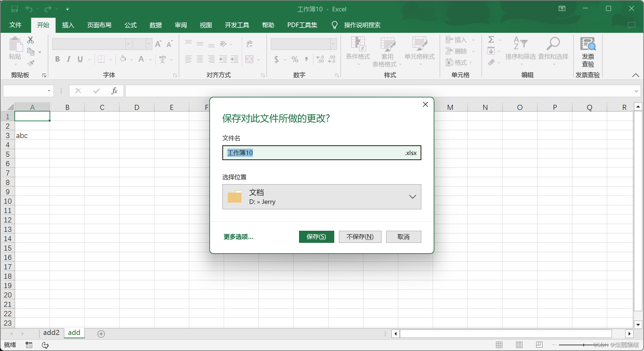Toggle Italic formatting
644x351 pixels.
[69, 59]
